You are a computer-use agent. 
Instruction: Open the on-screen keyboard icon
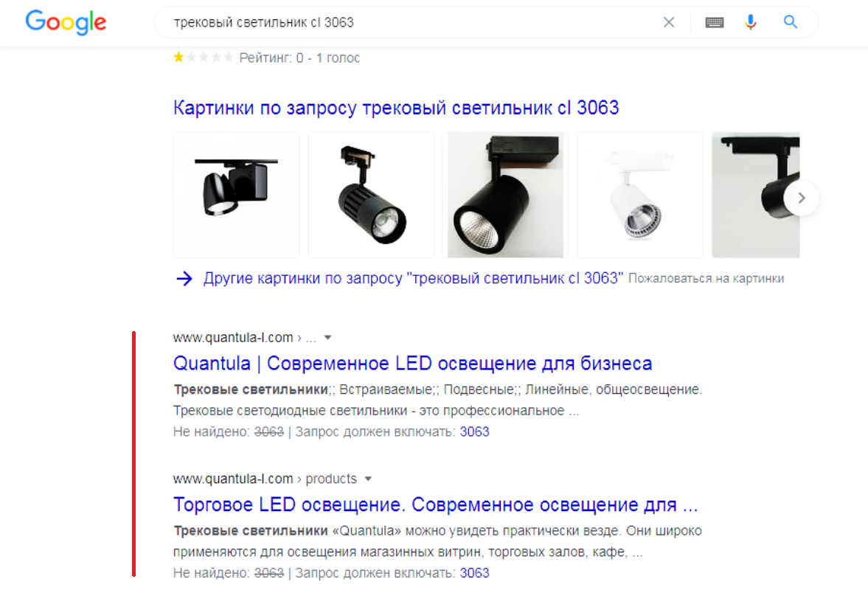click(x=715, y=22)
